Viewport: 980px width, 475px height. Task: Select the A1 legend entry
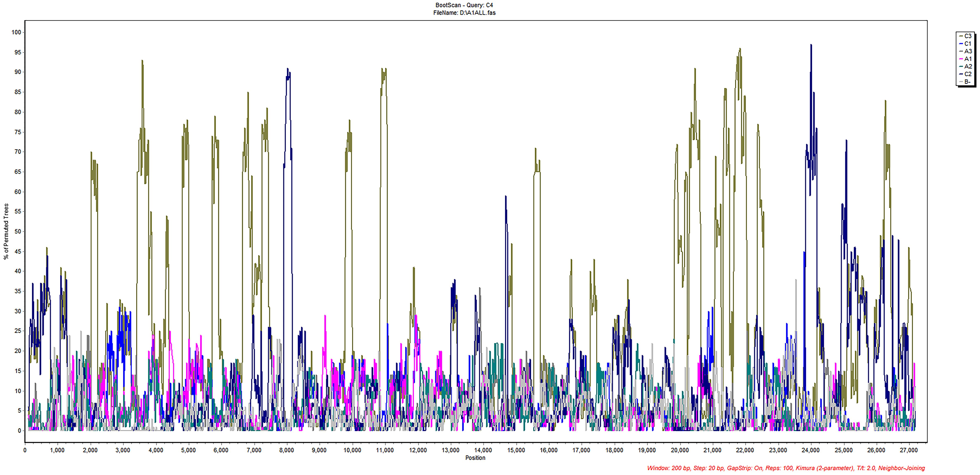pyautogui.click(x=966, y=59)
